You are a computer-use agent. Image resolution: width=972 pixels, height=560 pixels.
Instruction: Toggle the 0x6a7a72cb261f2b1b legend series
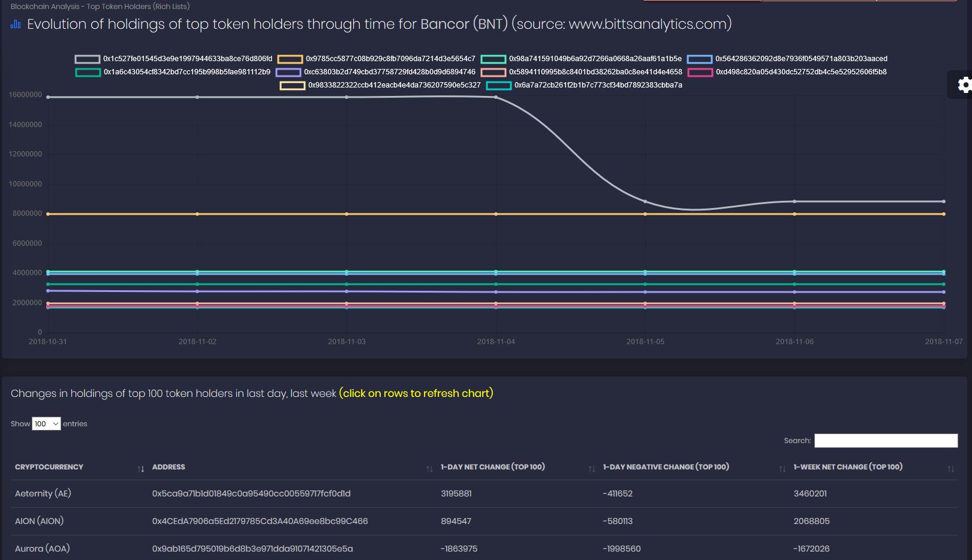(x=585, y=85)
